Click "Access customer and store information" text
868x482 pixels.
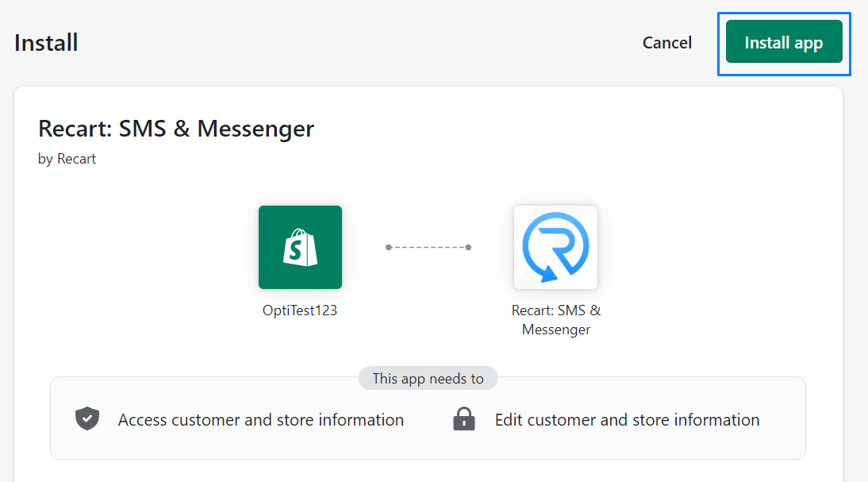(x=261, y=420)
